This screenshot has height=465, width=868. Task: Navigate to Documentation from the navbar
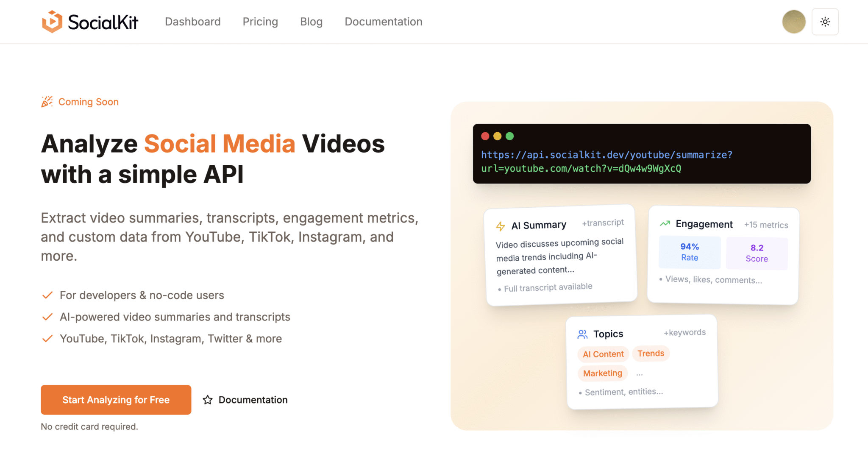(383, 22)
